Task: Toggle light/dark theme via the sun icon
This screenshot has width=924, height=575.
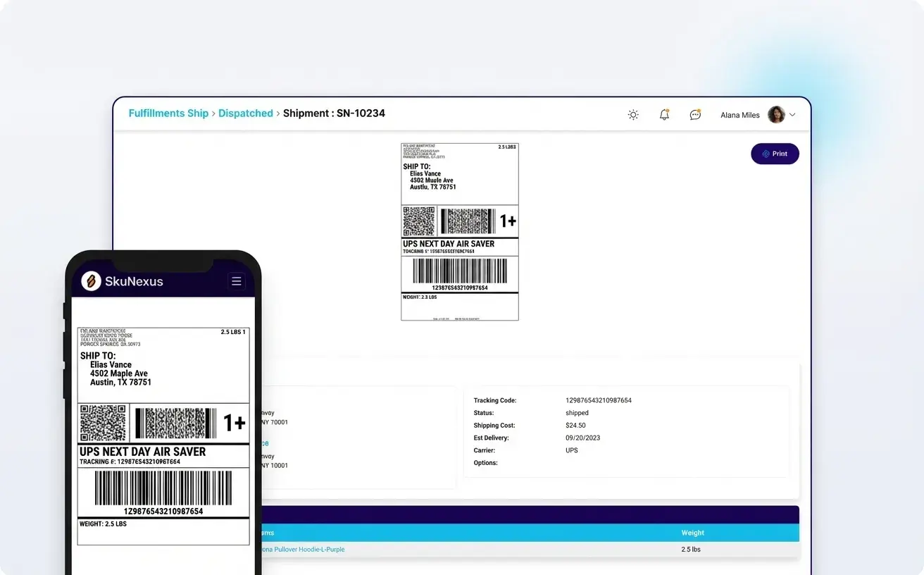Action: (x=632, y=114)
